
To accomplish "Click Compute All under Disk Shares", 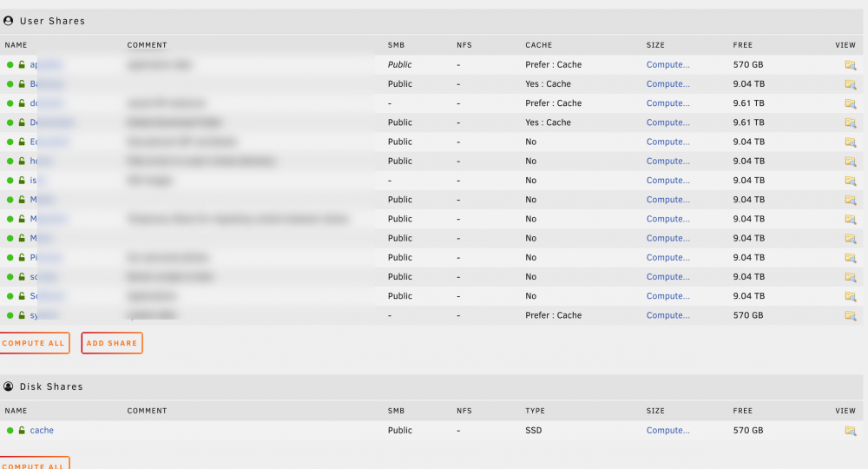I will (35, 464).
